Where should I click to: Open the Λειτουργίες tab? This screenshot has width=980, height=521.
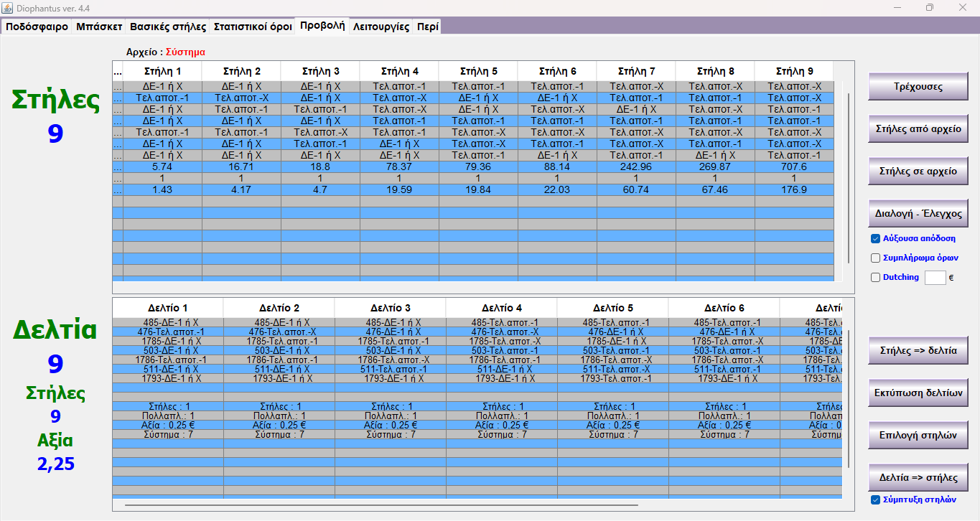point(381,27)
